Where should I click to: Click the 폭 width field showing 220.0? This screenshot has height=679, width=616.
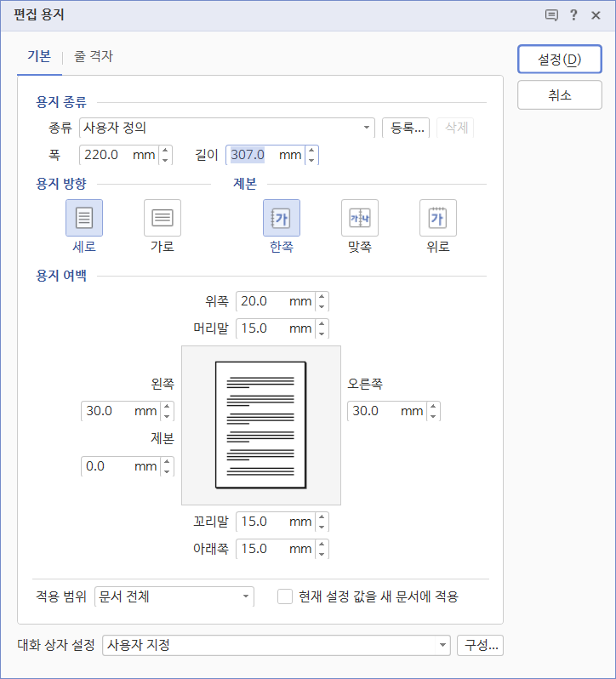click(x=119, y=155)
